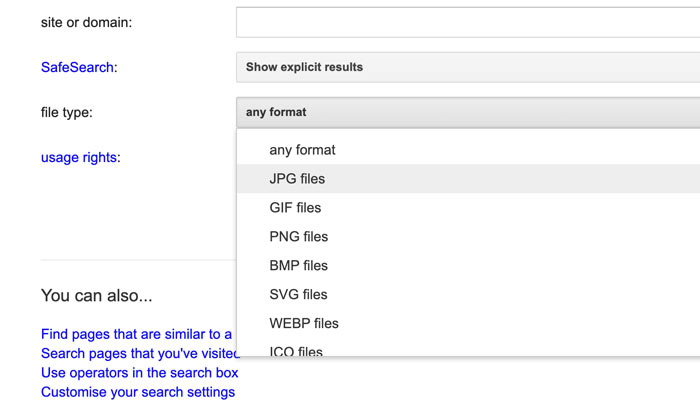Image resolution: width=700 pixels, height=420 pixels.
Task: Click the 'You can also...' heading
Action: click(97, 296)
